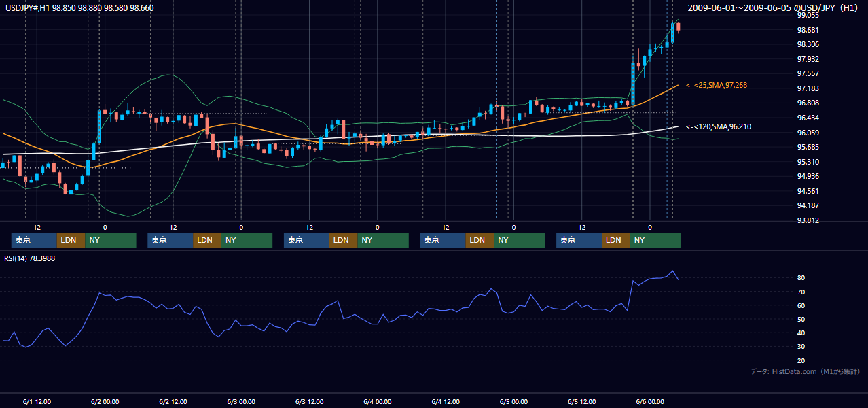Image resolution: width=868 pixels, height=408 pixels.
Task: Select the 6/1 12:00 time axis label
Action: click(x=37, y=401)
